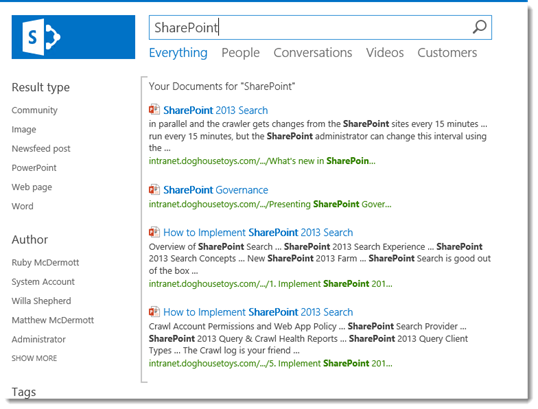This screenshot has height=409, width=538.
Task: Expand Author list with SHOW MORE
Action: [34, 358]
